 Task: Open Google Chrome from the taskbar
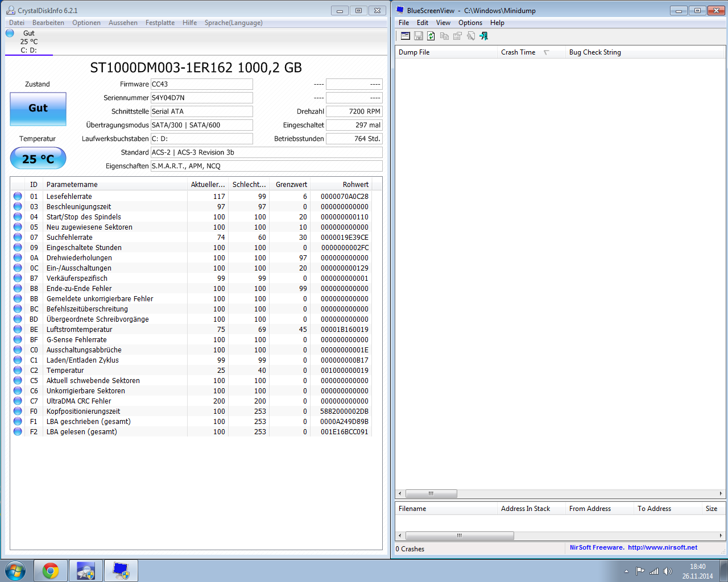(51, 571)
